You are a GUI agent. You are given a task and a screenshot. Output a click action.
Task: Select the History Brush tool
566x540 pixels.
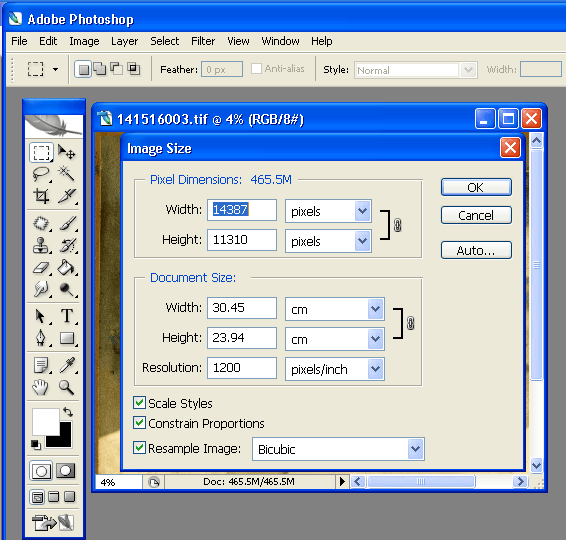(67, 245)
